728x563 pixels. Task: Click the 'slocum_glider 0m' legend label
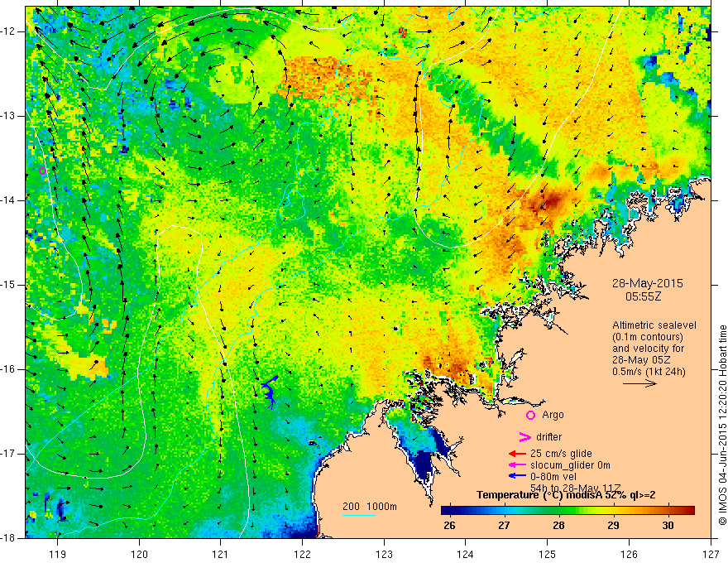(570, 465)
